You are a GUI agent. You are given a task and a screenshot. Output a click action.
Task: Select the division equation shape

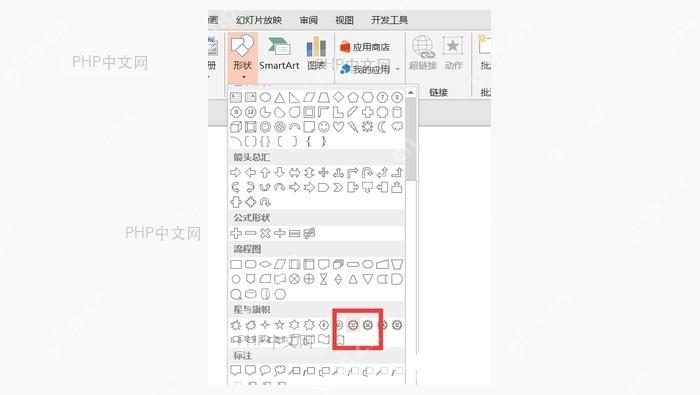click(279, 233)
